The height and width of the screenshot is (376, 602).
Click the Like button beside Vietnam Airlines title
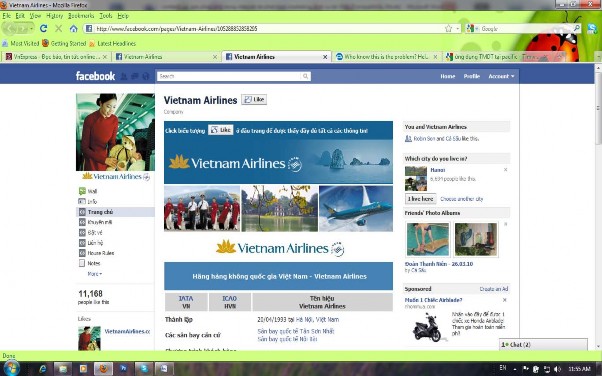tap(254, 99)
